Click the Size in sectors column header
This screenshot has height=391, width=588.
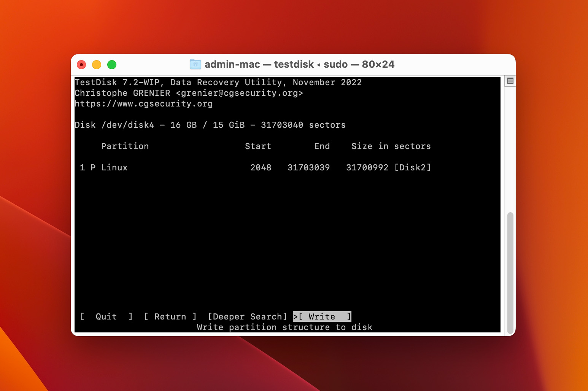391,146
